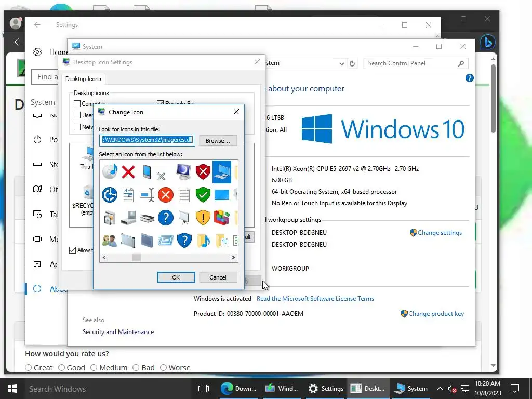Open Task View on taskbar
This screenshot has height=399, width=532.
203,389
